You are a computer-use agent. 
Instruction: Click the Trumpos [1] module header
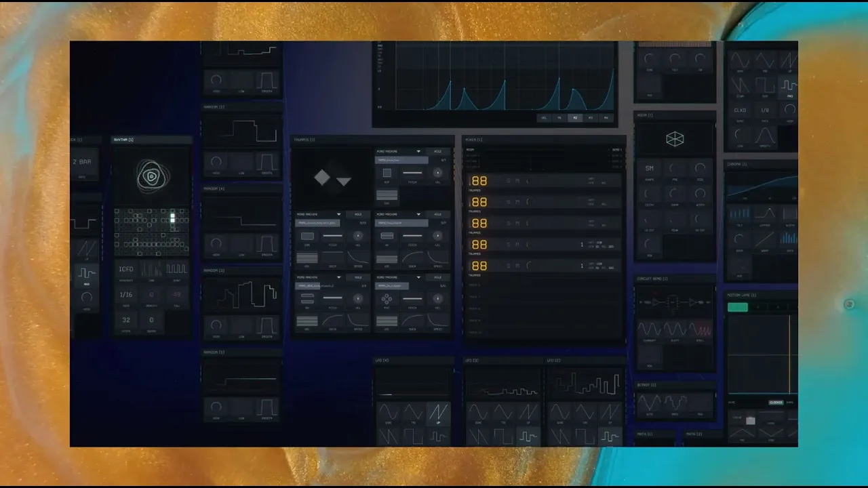click(x=372, y=139)
